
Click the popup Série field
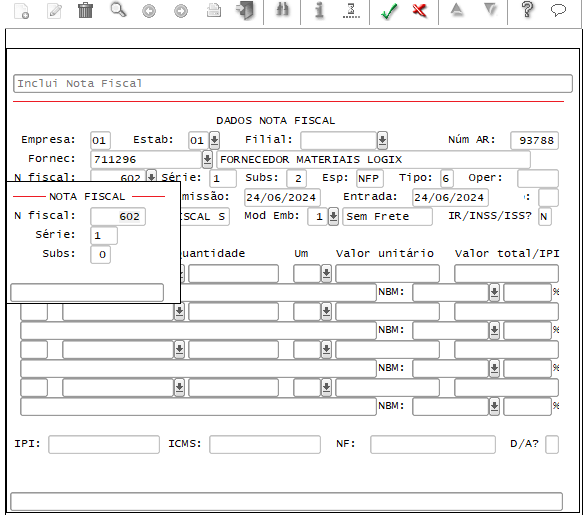click(104, 235)
